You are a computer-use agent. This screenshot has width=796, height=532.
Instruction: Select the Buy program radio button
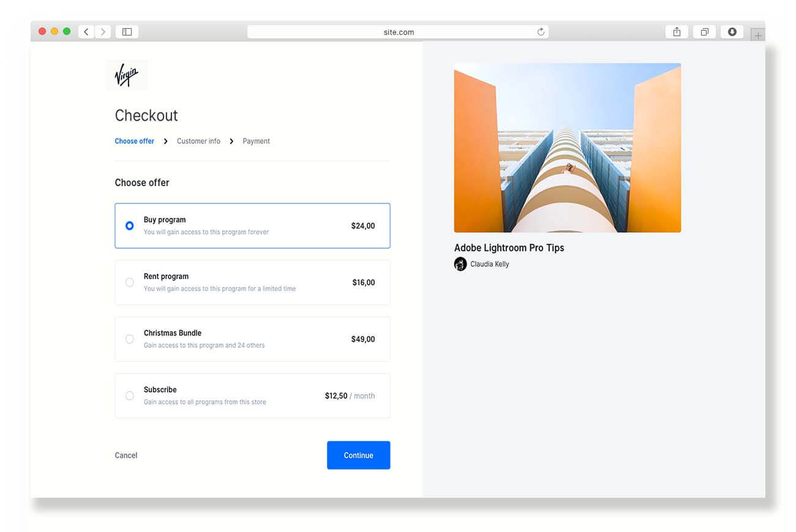(x=129, y=225)
